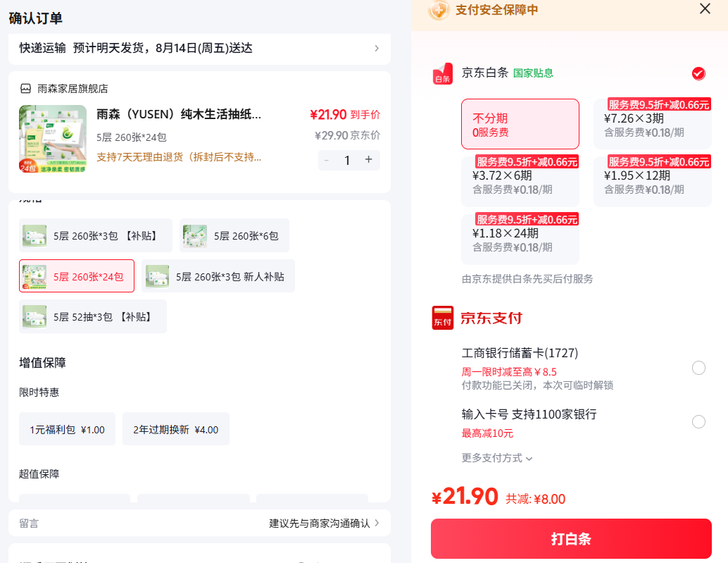The height and width of the screenshot is (563, 728).
Task: Choose the ¥7.26×3期 installment option
Action: coord(653,124)
